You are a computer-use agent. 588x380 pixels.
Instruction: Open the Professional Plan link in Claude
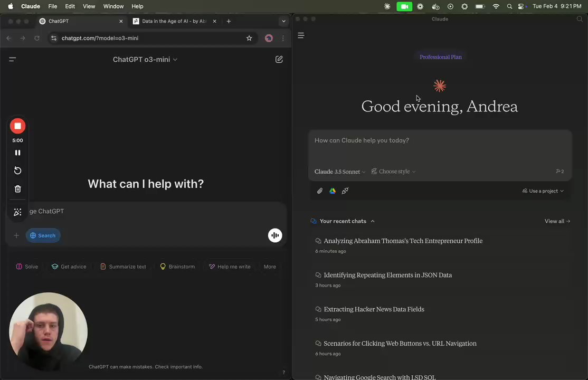coord(441,57)
